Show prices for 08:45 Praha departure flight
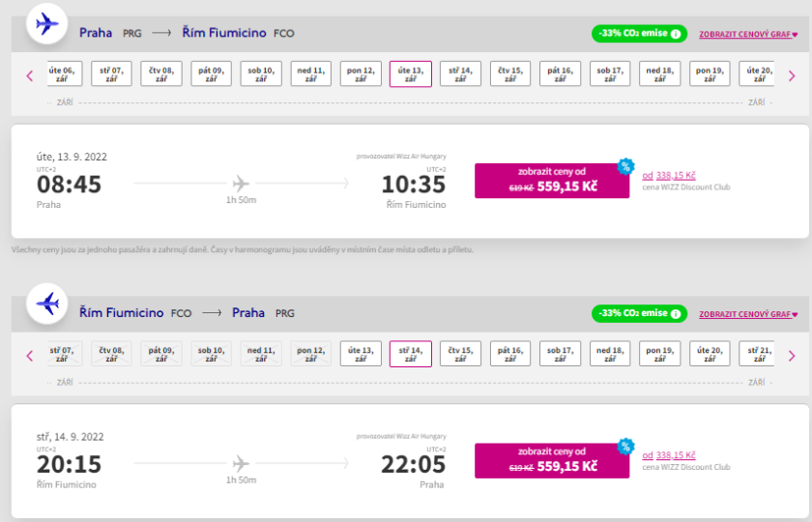812x522 pixels. [551, 181]
